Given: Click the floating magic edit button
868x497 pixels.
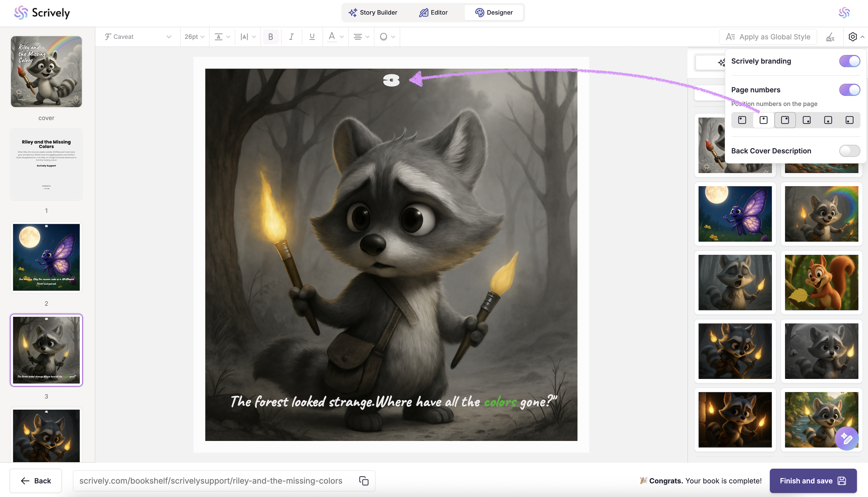Looking at the screenshot, I should tap(847, 438).
